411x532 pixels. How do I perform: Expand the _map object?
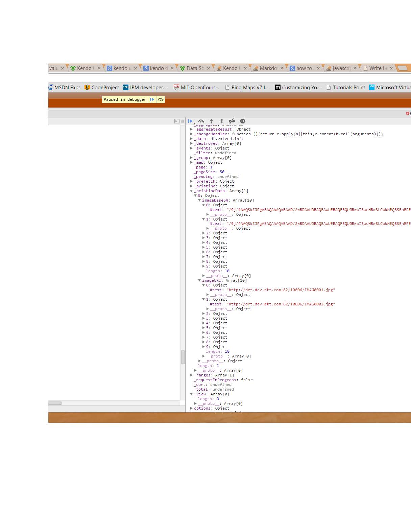[191, 162]
